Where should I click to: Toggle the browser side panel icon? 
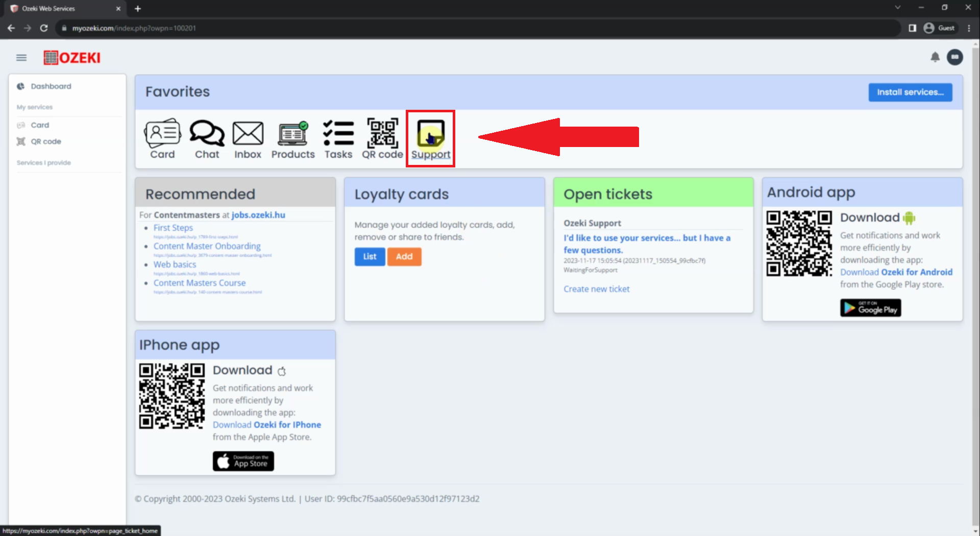913,28
